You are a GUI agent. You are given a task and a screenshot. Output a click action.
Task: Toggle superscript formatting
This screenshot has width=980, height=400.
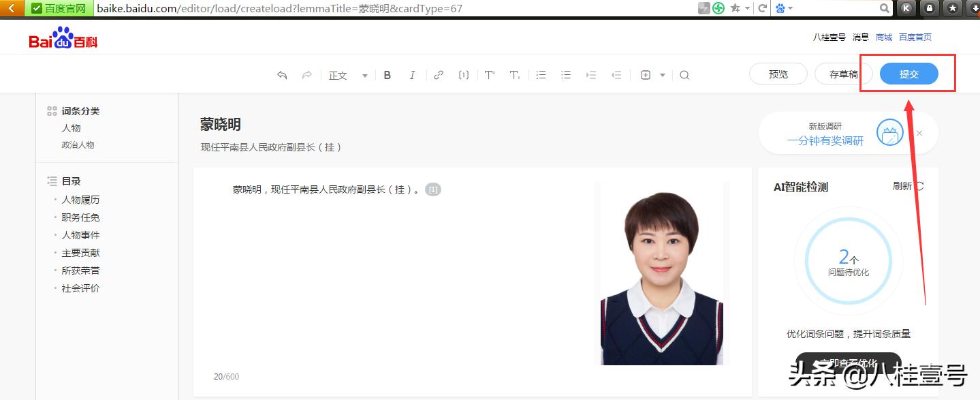(490, 75)
